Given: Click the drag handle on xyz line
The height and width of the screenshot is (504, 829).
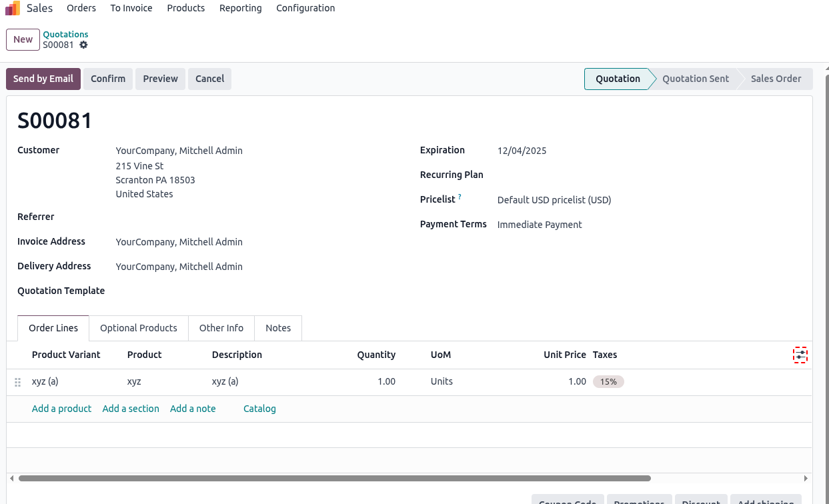Looking at the screenshot, I should tap(18, 382).
